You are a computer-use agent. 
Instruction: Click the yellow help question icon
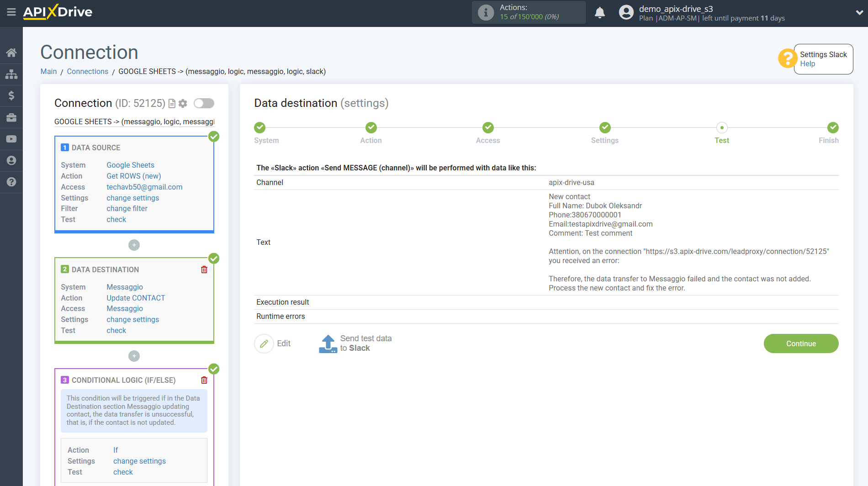click(787, 58)
